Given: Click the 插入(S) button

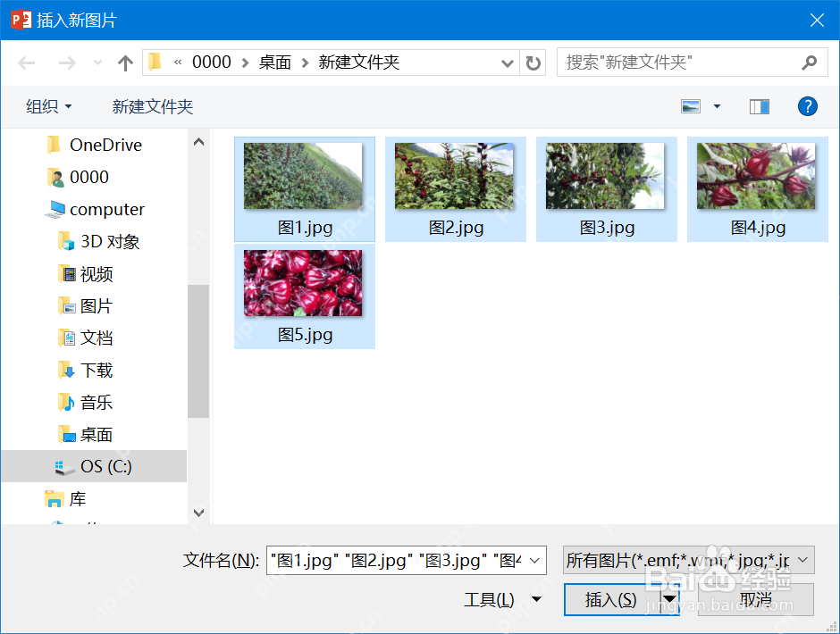Looking at the screenshot, I should tap(611, 599).
